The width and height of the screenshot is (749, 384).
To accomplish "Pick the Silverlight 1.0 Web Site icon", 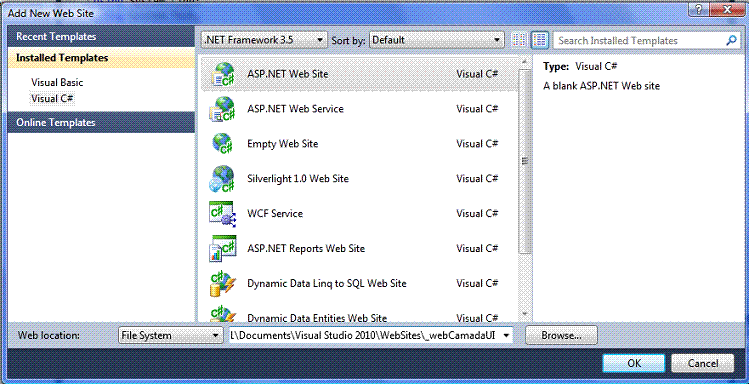I will click(x=222, y=179).
